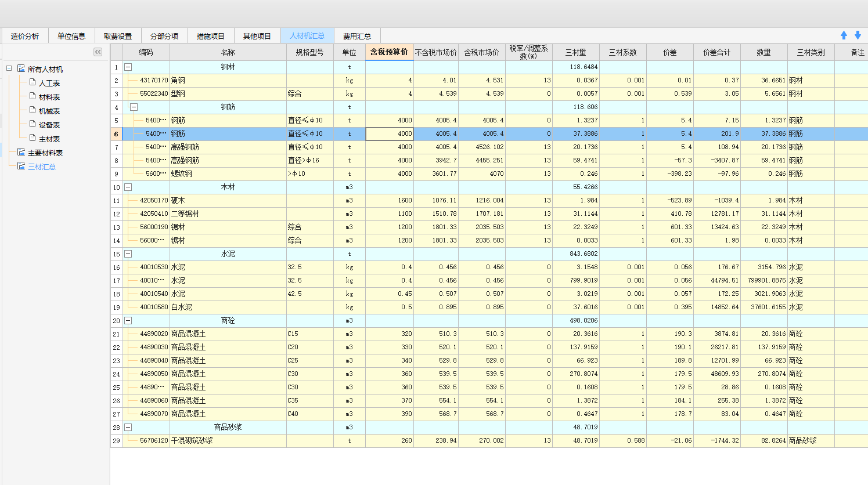Click the icon beside 所有人材机
This screenshot has height=485, width=868.
pos(21,68)
